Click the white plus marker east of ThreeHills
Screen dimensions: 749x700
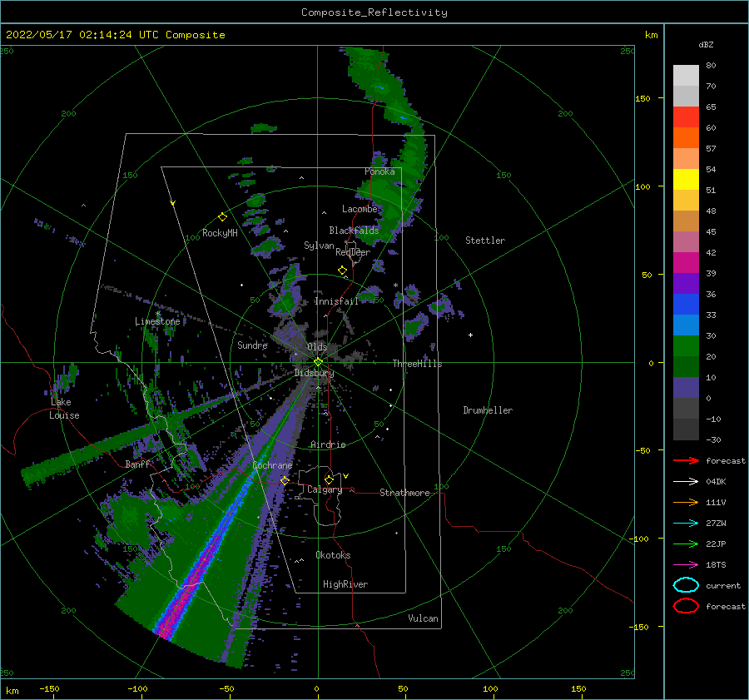[470, 335]
